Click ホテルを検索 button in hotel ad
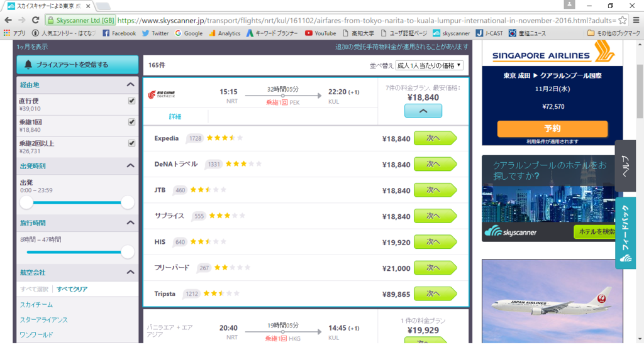This screenshot has height=362, width=644. 596,231
